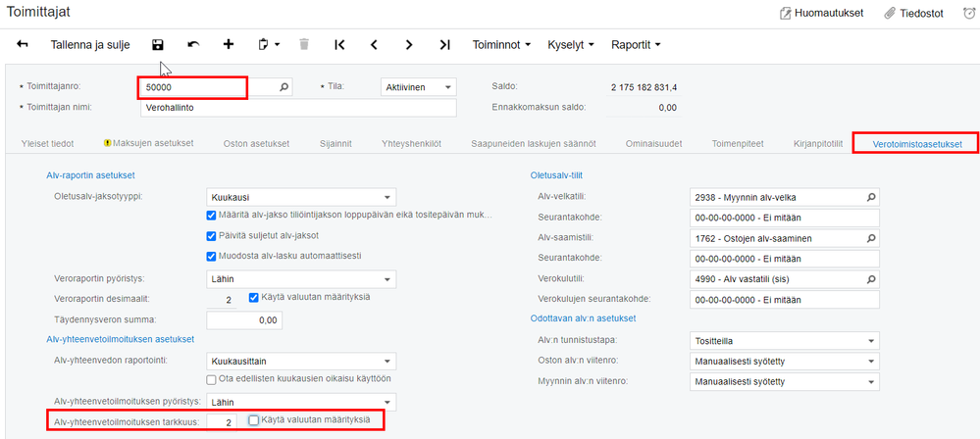Image resolution: width=980 pixels, height=439 pixels.
Task: Click the Saldo value 2 175 182 831,4
Action: click(x=644, y=87)
